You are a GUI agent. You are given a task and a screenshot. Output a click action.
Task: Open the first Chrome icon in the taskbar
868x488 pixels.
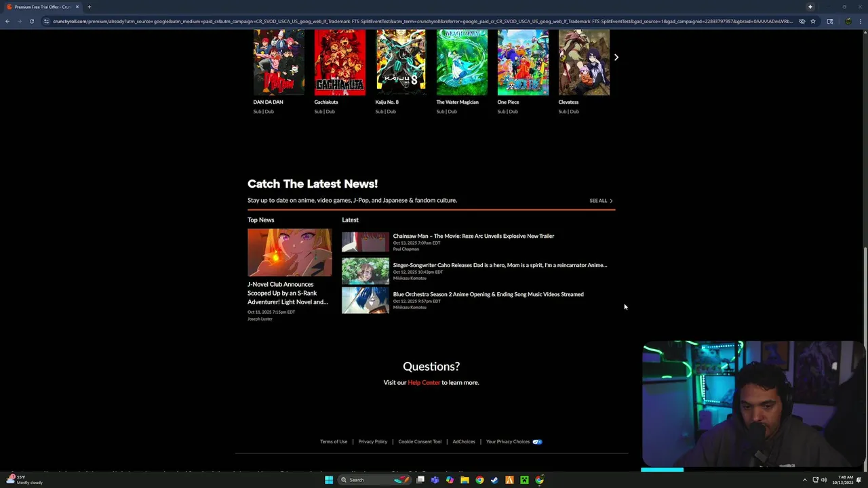(479, 480)
